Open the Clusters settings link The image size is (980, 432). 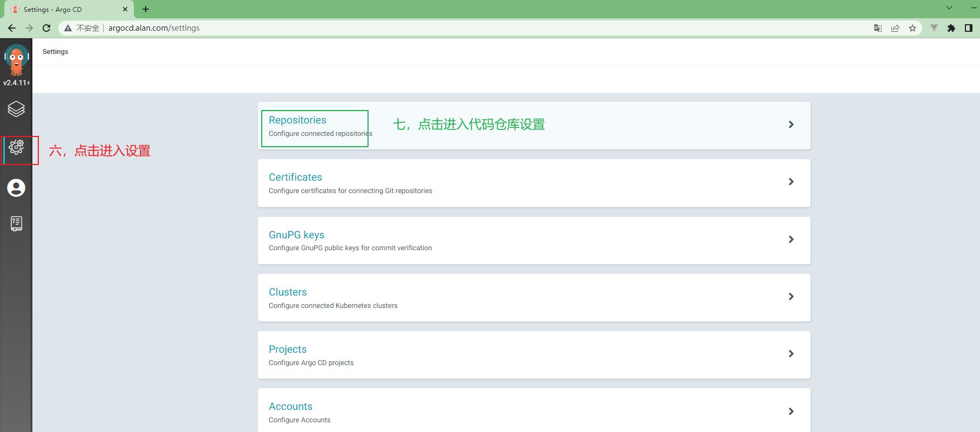(x=288, y=292)
